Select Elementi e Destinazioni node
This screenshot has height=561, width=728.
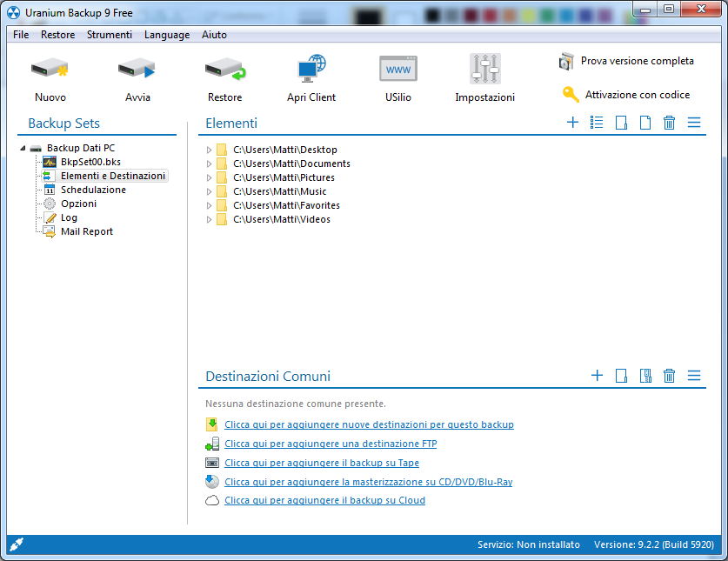[113, 176]
